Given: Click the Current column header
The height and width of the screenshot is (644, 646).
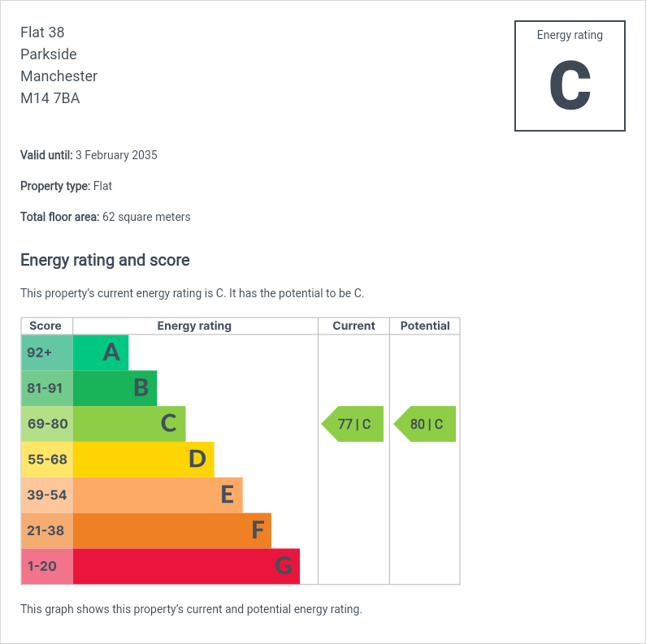Looking at the screenshot, I should pos(353,326).
